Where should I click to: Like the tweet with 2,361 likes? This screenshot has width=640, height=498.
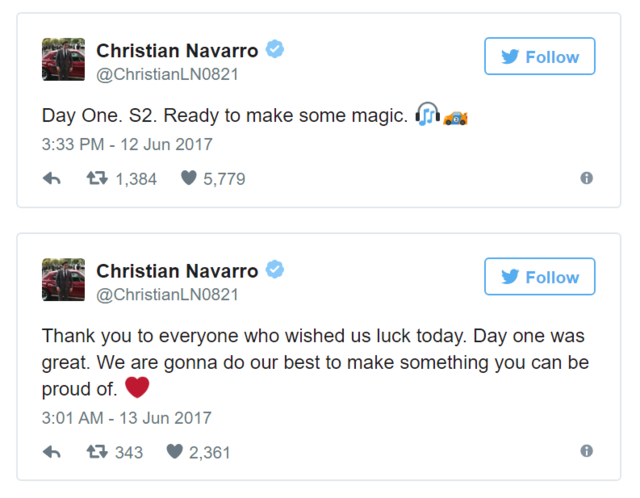pos(175,452)
